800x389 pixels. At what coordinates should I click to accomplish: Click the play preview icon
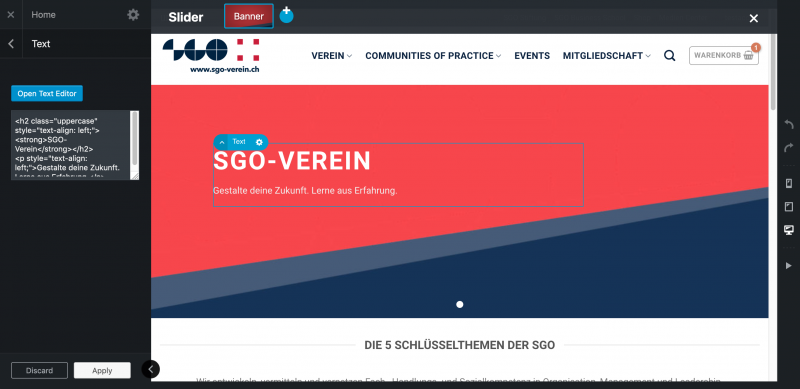[x=789, y=265]
